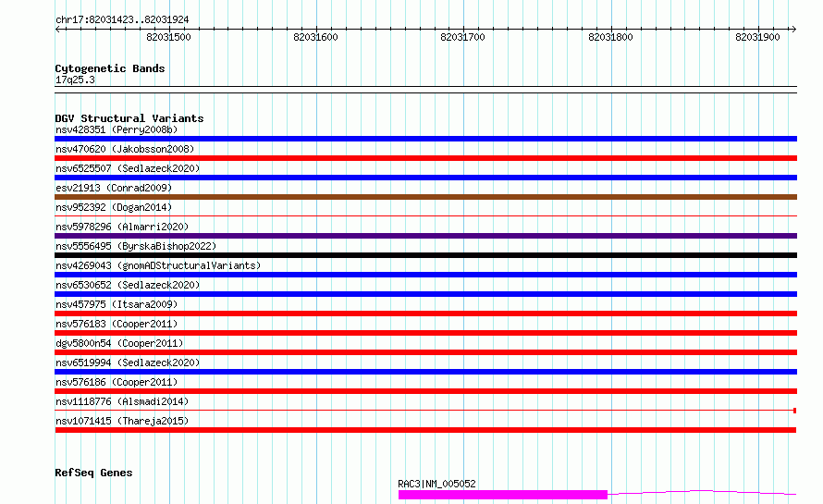823x504 pixels.
Task: Click the red bar under nsv576183
Action: 425,333
